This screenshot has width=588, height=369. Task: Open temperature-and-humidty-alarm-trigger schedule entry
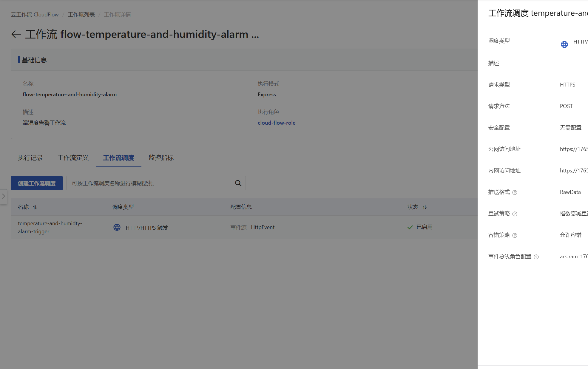[50, 227]
